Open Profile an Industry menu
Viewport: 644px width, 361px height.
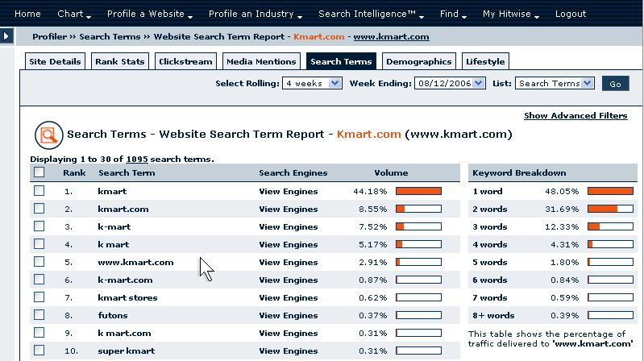pos(255,14)
